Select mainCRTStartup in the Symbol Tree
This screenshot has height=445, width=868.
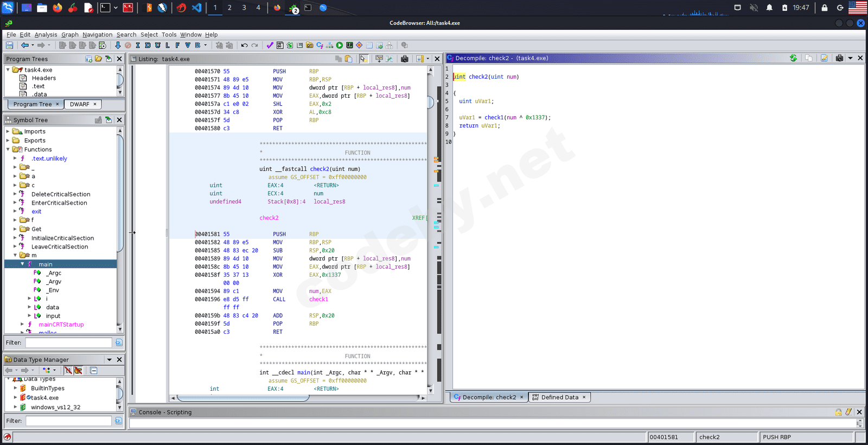61,325
